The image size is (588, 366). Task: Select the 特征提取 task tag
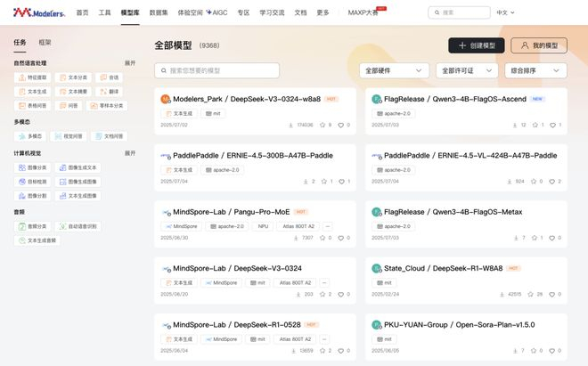pyautogui.click(x=33, y=77)
